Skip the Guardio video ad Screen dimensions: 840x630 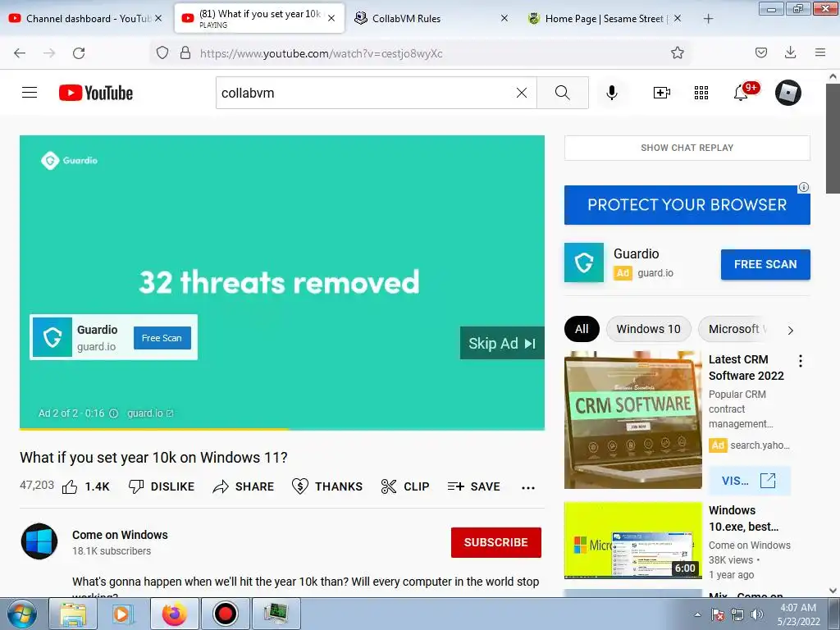click(502, 343)
